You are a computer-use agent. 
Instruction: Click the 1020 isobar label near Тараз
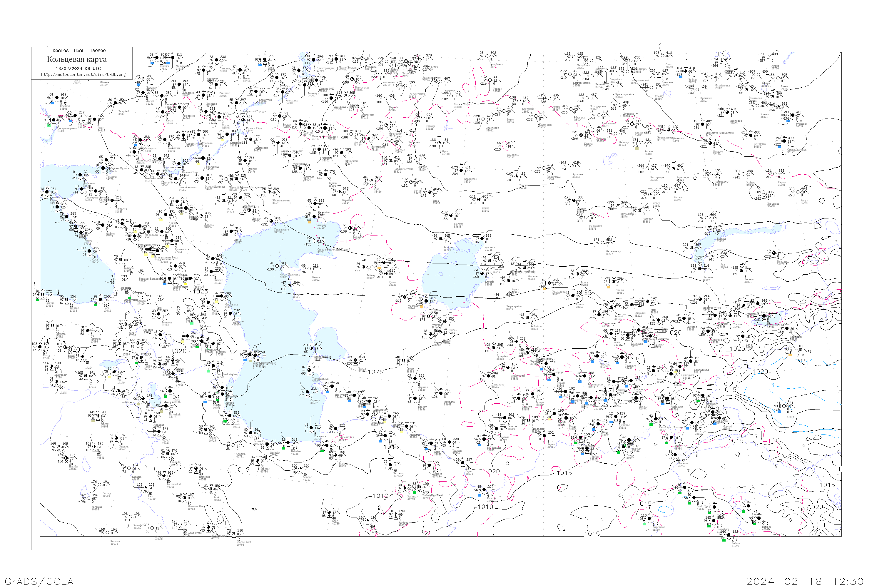(674, 332)
